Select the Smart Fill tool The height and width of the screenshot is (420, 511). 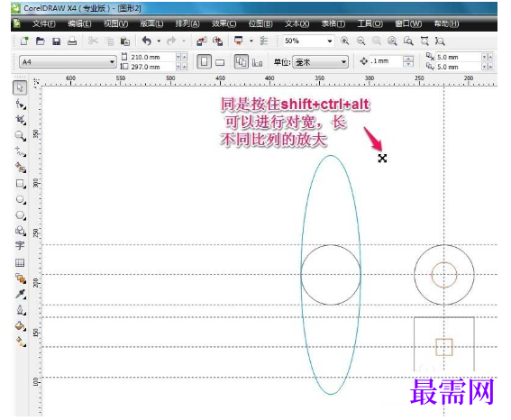21,168
